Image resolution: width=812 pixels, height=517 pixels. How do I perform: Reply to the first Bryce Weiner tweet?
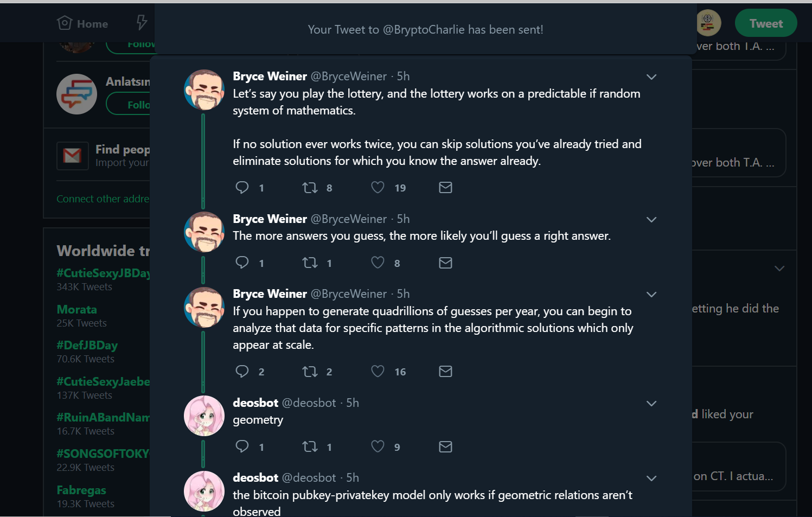242,188
